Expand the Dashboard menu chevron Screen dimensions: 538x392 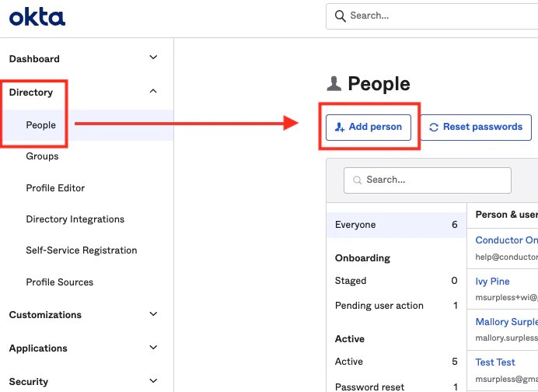pyautogui.click(x=153, y=58)
